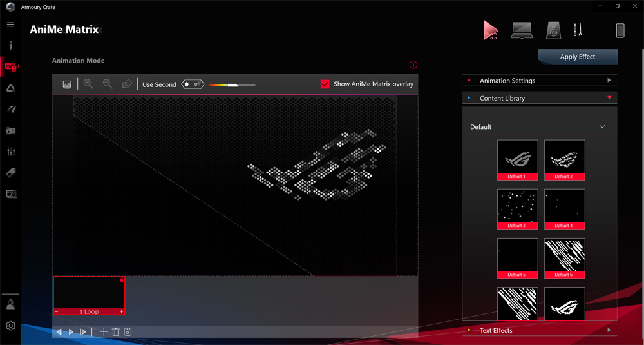The image size is (644, 345).
Task: Expand the Text Effects section
Action: pyautogui.click(x=540, y=330)
